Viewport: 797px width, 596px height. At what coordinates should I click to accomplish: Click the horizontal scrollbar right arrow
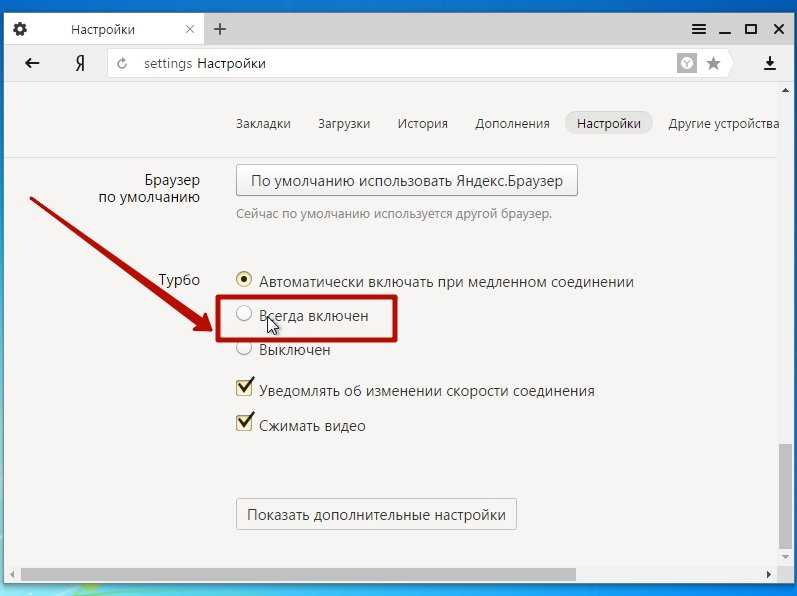769,575
